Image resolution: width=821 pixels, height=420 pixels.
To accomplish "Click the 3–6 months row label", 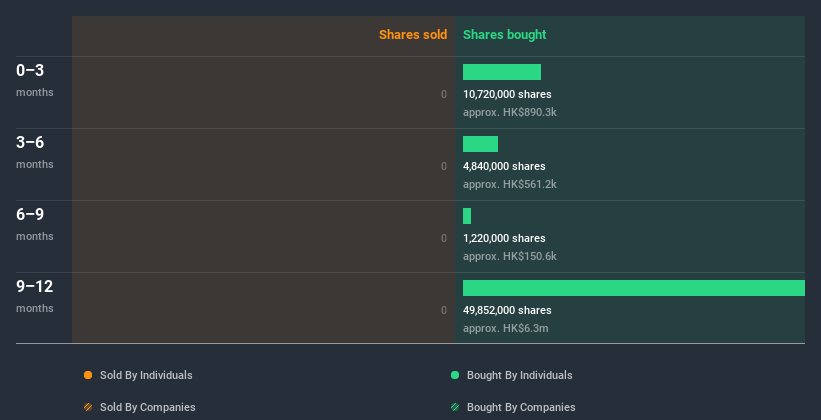I will [x=35, y=152].
